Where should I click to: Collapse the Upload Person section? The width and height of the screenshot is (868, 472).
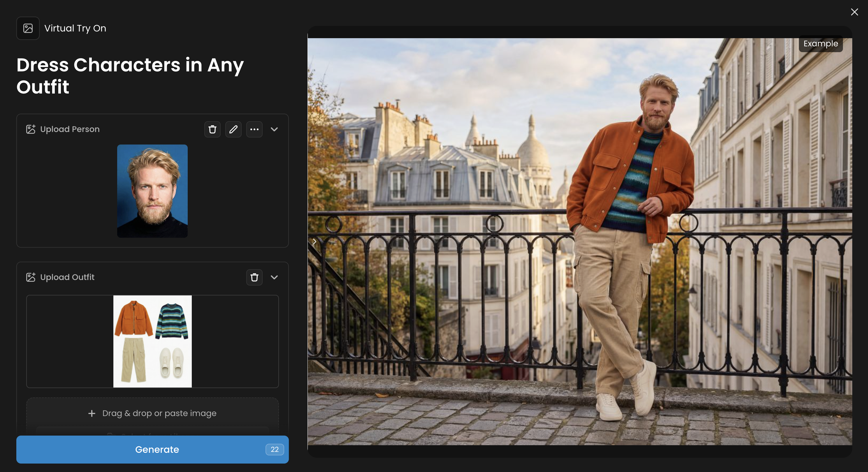coord(274,129)
